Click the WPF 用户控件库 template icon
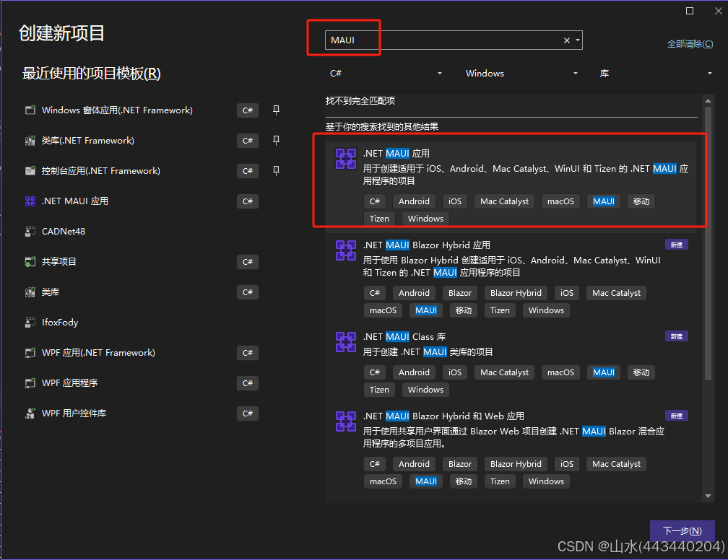The width and height of the screenshot is (728, 560). coord(30,414)
